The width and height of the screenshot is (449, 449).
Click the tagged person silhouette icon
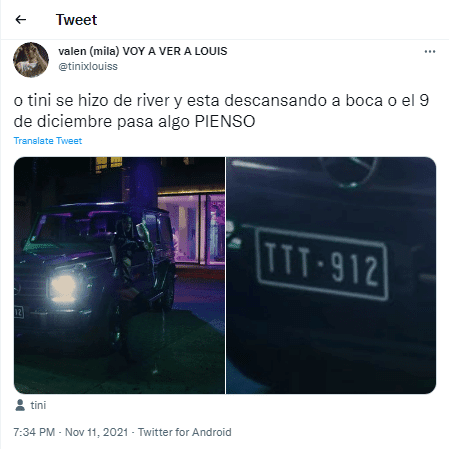click(x=20, y=405)
